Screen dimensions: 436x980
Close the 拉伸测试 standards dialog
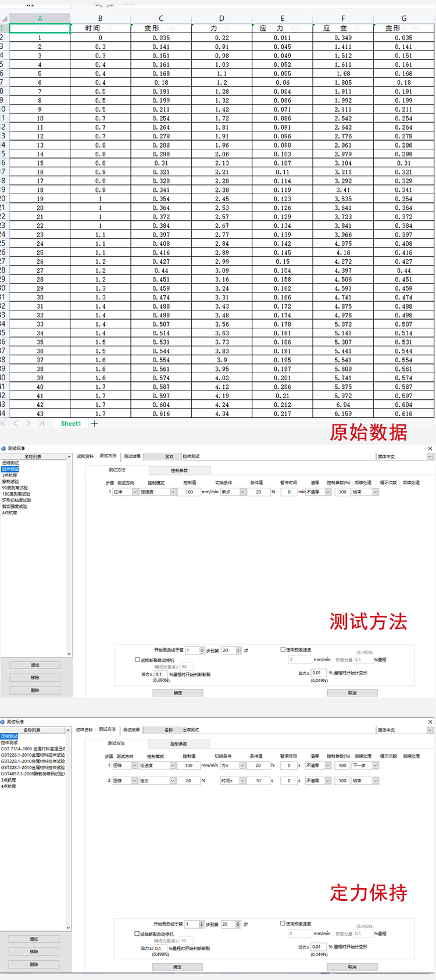point(430,448)
